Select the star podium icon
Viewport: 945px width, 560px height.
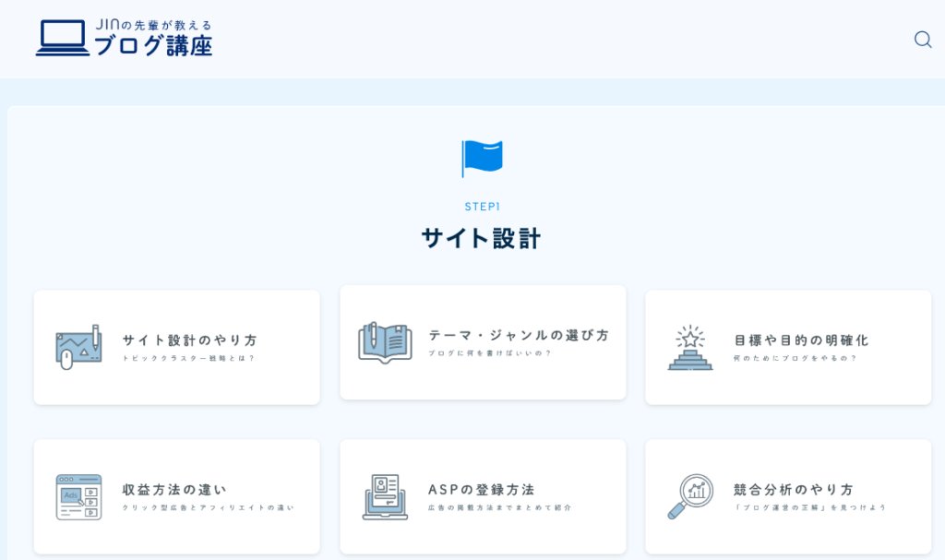(690, 348)
